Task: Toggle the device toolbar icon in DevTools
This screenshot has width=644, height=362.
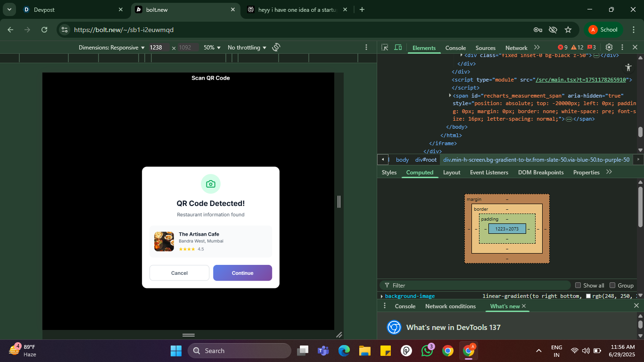Action: [x=398, y=48]
